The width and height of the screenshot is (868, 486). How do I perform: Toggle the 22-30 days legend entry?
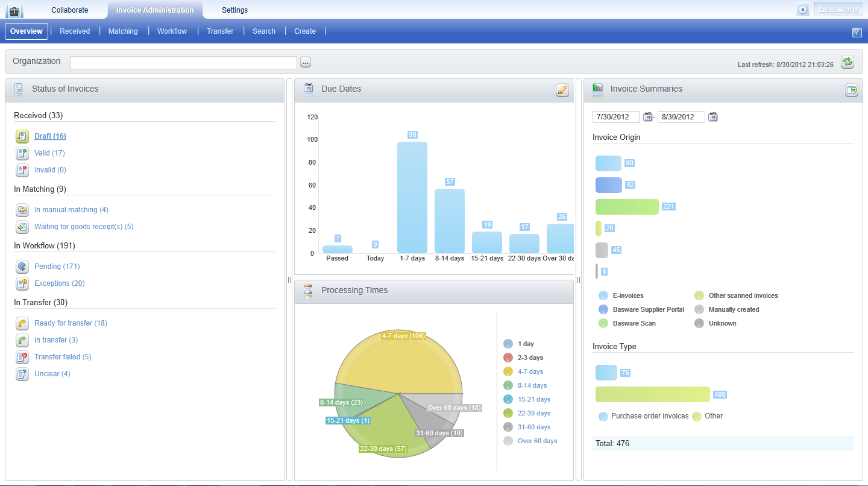coord(527,413)
